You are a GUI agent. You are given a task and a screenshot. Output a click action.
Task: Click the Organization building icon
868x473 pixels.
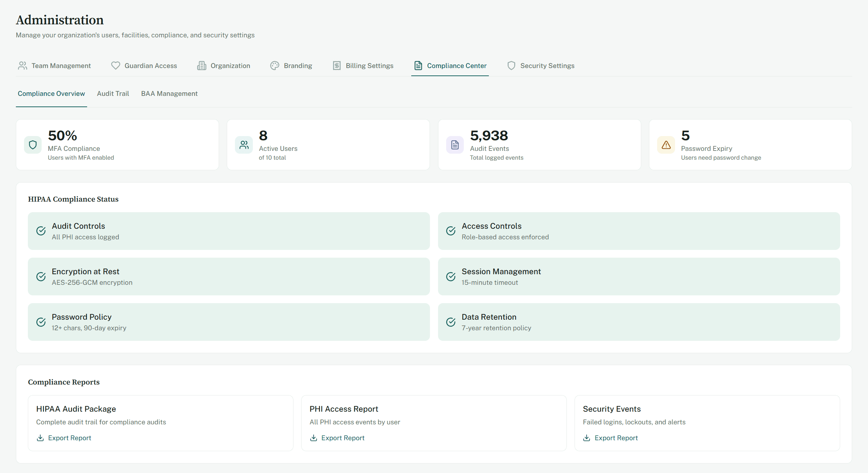point(201,66)
